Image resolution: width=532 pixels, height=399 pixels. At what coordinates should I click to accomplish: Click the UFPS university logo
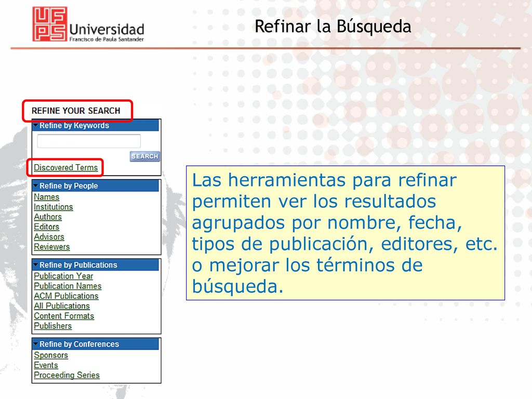pos(88,24)
